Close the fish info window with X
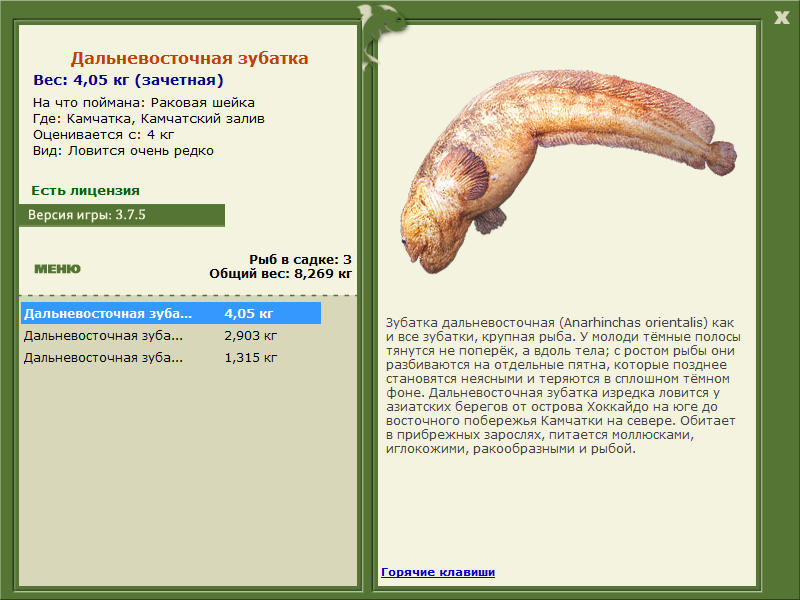800x600 pixels. tap(781, 17)
